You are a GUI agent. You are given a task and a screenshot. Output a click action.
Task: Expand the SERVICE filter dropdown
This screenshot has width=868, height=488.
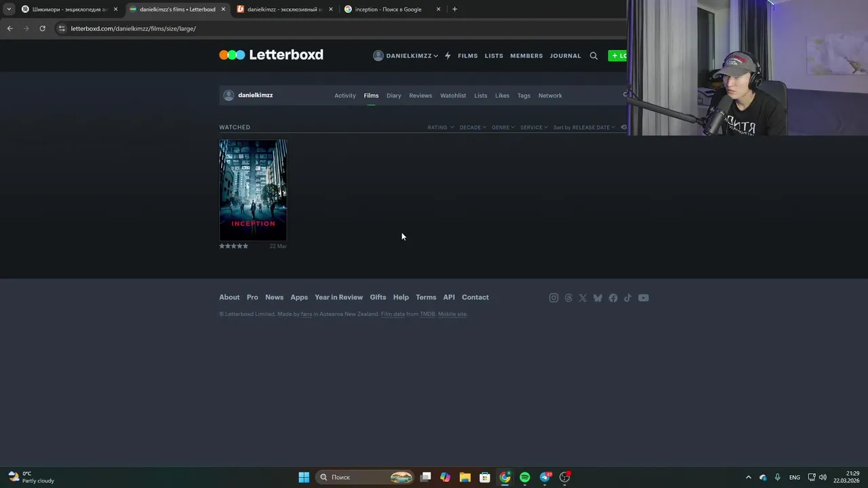[534, 127]
